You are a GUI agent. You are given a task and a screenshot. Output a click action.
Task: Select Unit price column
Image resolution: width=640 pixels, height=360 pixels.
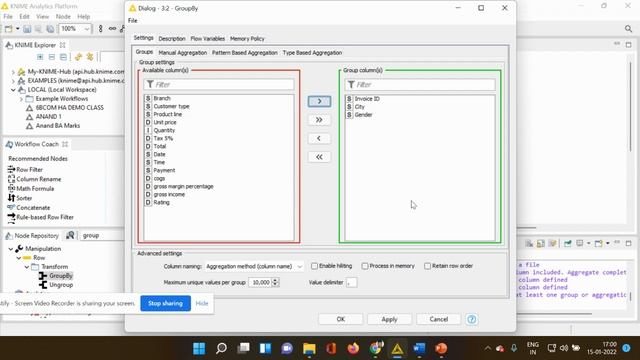(x=165, y=122)
